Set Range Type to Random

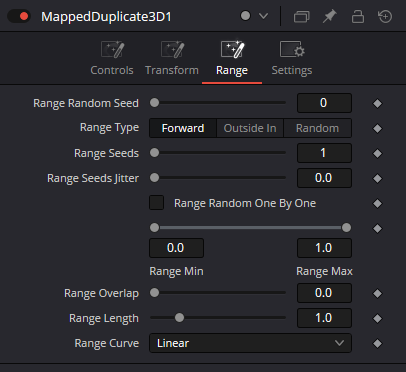[317, 128]
